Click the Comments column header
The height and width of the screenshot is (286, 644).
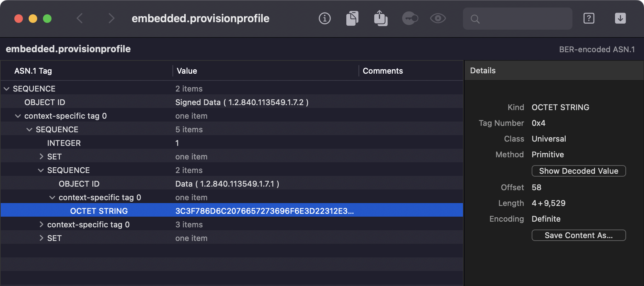tap(383, 71)
